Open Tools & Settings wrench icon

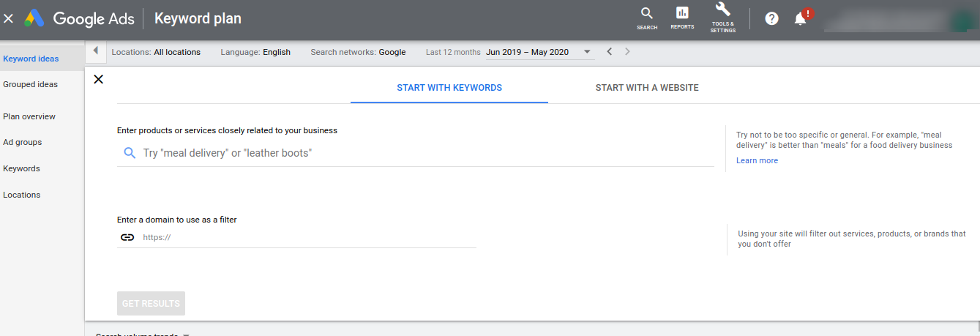[x=722, y=18]
